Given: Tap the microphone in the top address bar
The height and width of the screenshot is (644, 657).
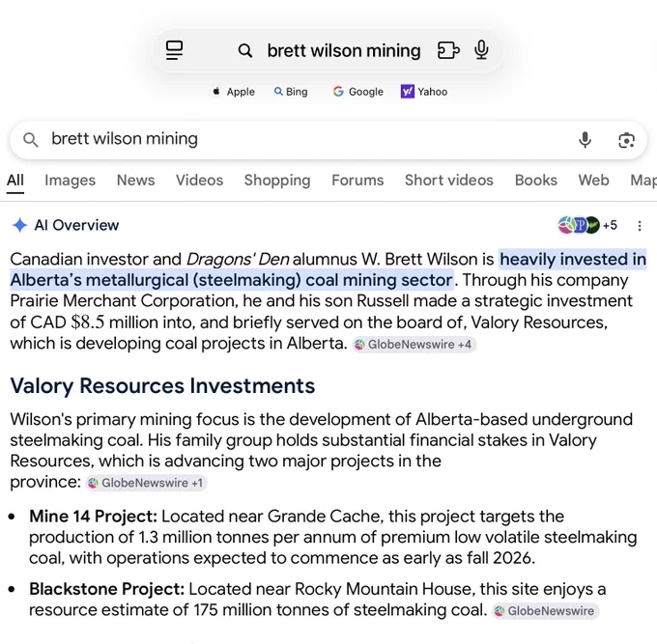Looking at the screenshot, I should click(481, 50).
